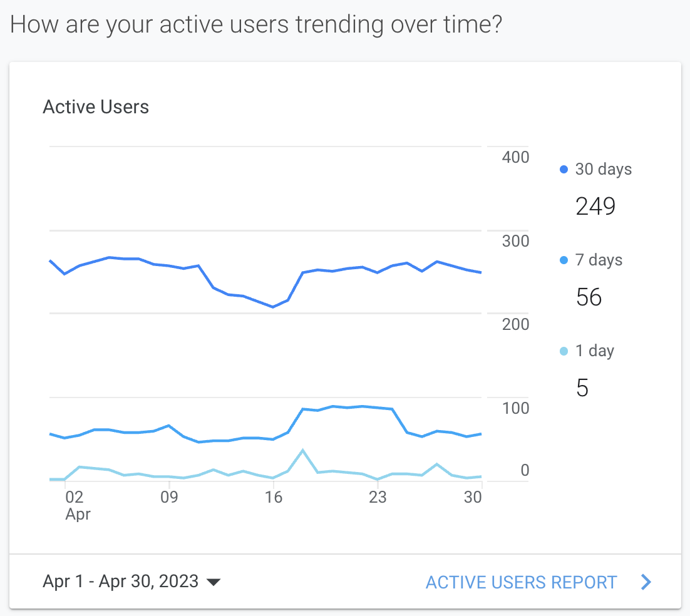Image resolution: width=690 pixels, height=616 pixels.
Task: Click the 56 value for 7 days
Action: tap(589, 297)
